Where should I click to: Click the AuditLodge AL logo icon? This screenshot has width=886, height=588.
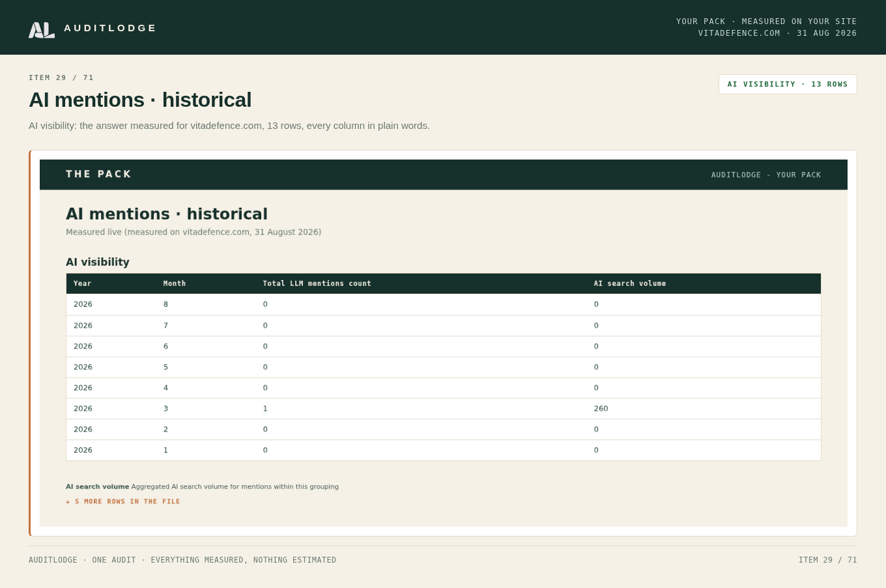[42, 30]
